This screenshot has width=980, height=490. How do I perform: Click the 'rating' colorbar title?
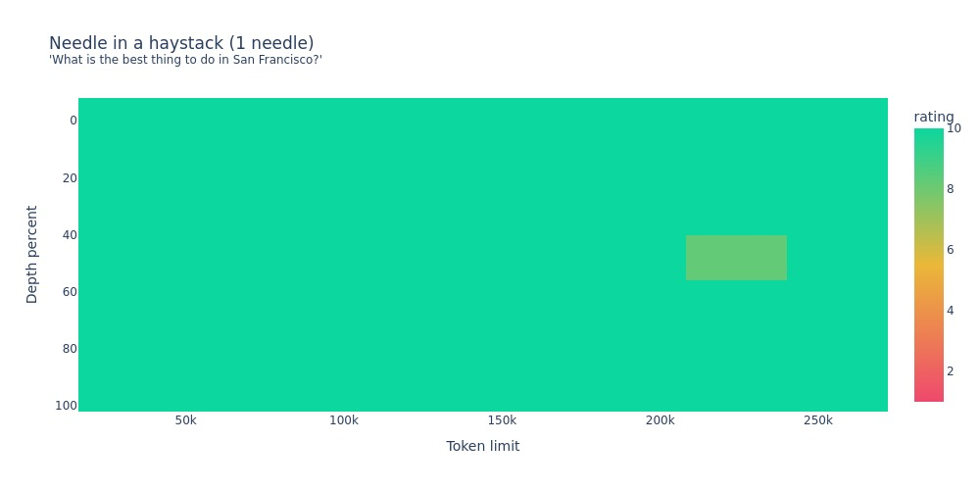tap(933, 117)
